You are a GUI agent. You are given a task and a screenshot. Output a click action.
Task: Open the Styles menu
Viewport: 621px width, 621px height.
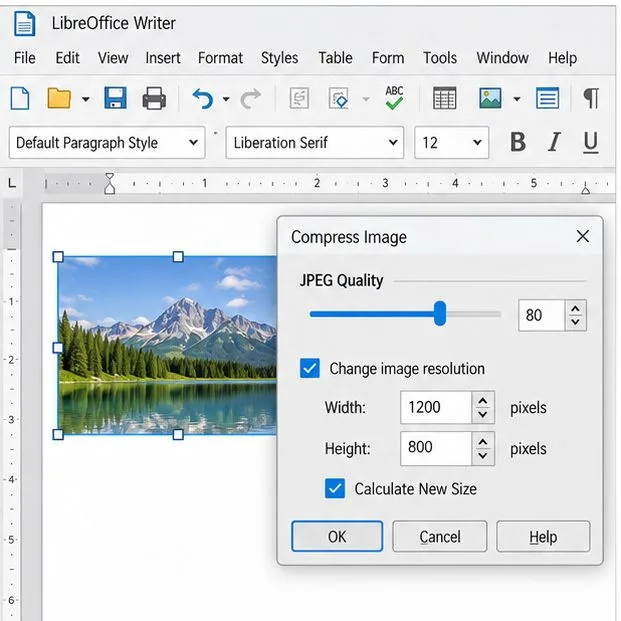(279, 58)
